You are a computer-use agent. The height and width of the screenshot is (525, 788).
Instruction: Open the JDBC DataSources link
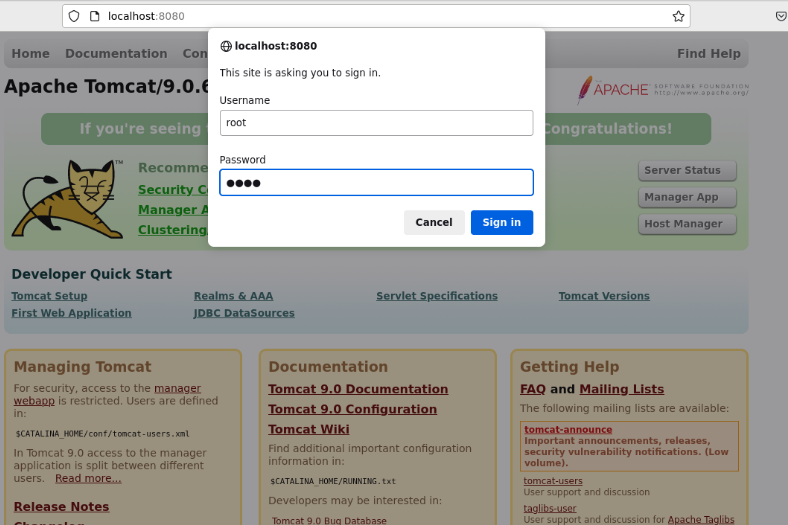(244, 313)
